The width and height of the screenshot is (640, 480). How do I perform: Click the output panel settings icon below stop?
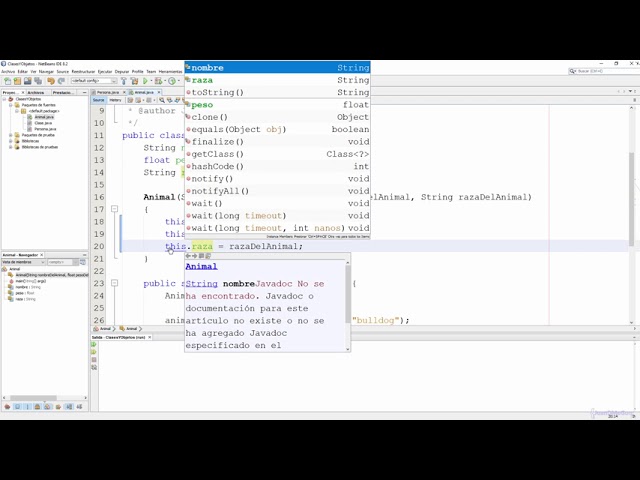pyautogui.click(x=94, y=367)
